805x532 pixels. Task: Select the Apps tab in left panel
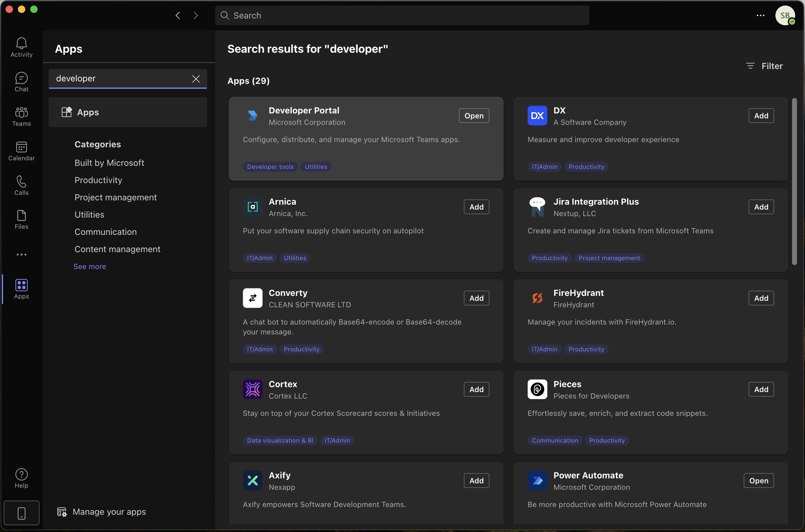click(x=128, y=112)
